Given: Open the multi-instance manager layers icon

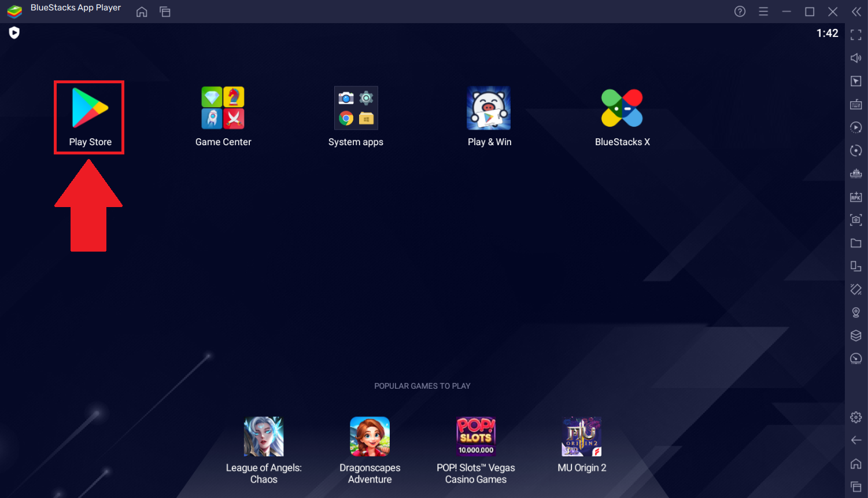Looking at the screenshot, I should click(856, 335).
